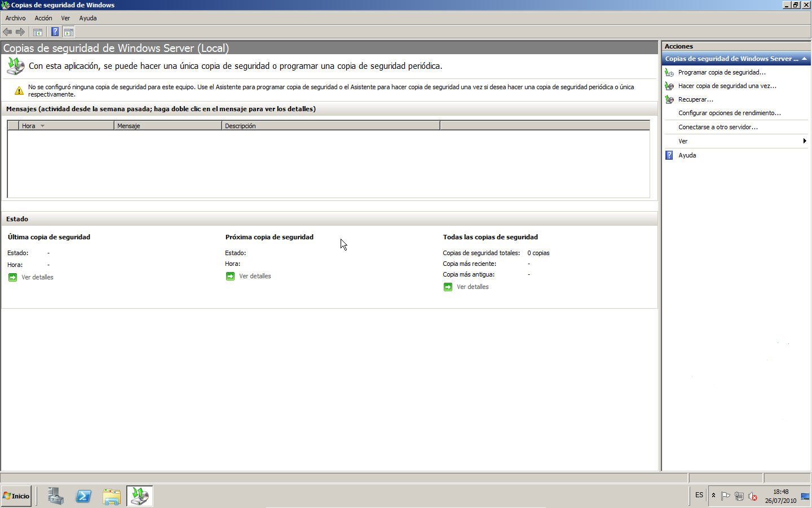The image size is (812, 508).
Task: Toggle the Action pane toolbar icon
Action: 68,32
